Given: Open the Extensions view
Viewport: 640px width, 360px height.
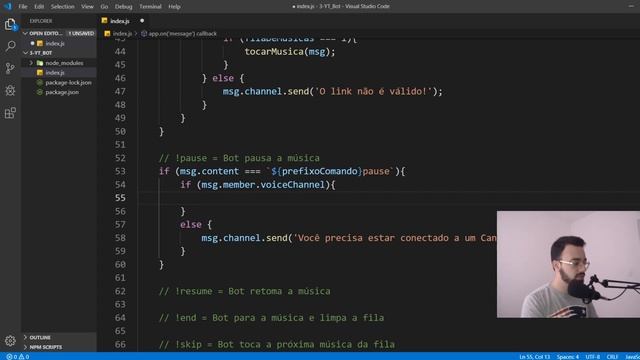Looking at the screenshot, I should (x=10, y=113).
